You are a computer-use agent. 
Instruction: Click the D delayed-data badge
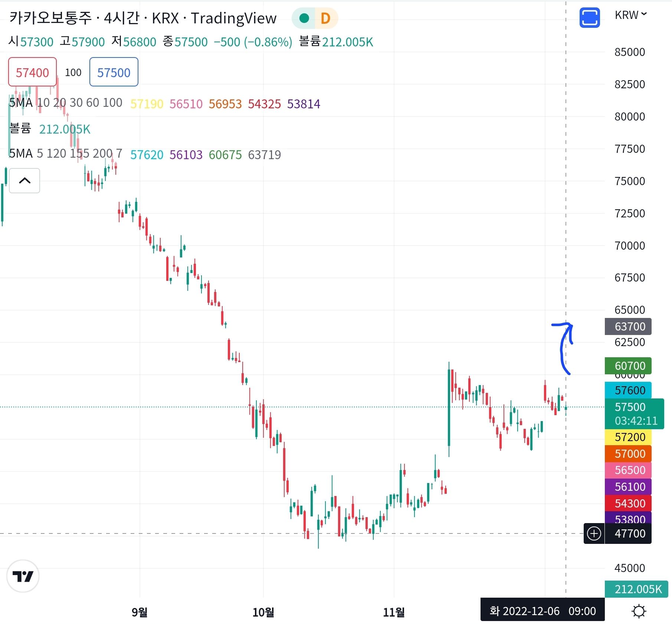click(326, 18)
